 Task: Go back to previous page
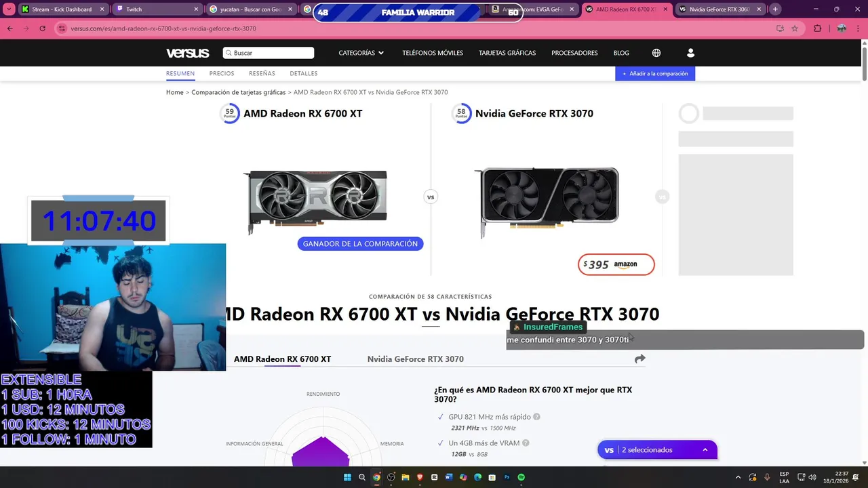pos(9,28)
